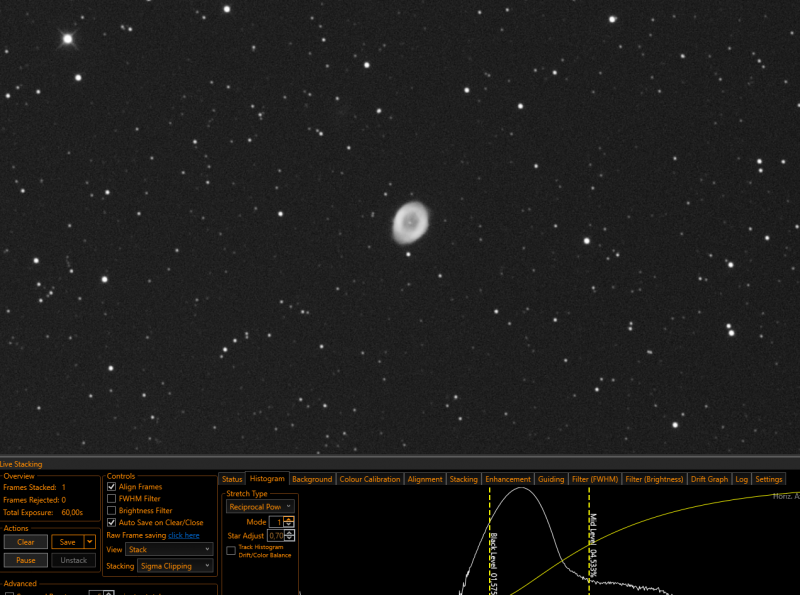Expand the Stretch Type Reciprocal Pow dropdown
The height and width of the screenshot is (595, 800).
point(260,507)
